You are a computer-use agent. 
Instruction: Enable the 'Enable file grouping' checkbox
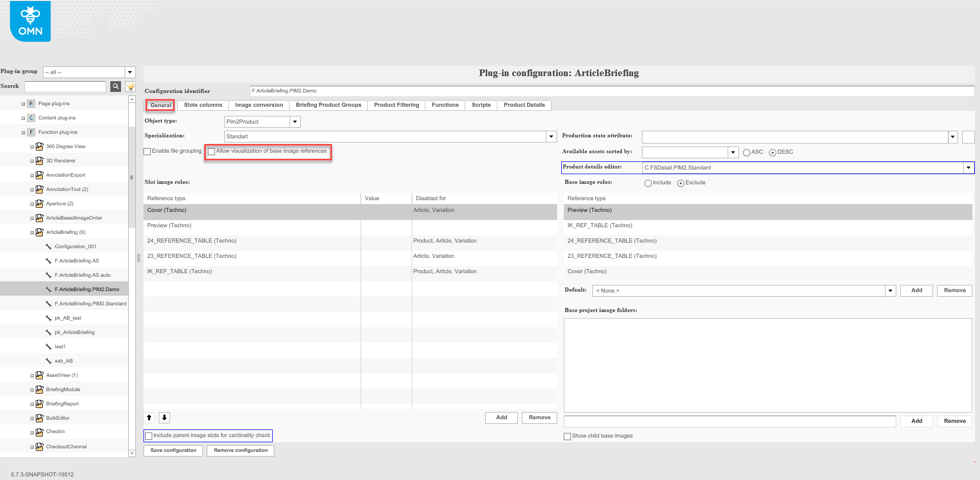(147, 152)
